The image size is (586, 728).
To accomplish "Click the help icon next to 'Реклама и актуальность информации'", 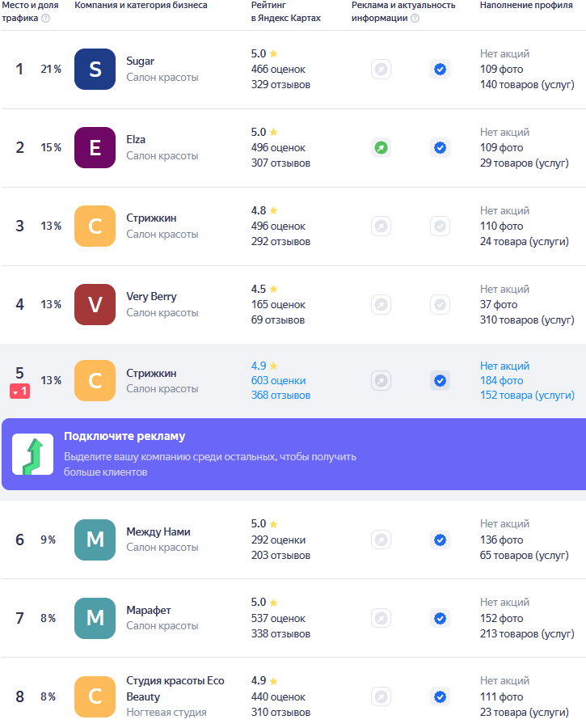I will (x=415, y=19).
